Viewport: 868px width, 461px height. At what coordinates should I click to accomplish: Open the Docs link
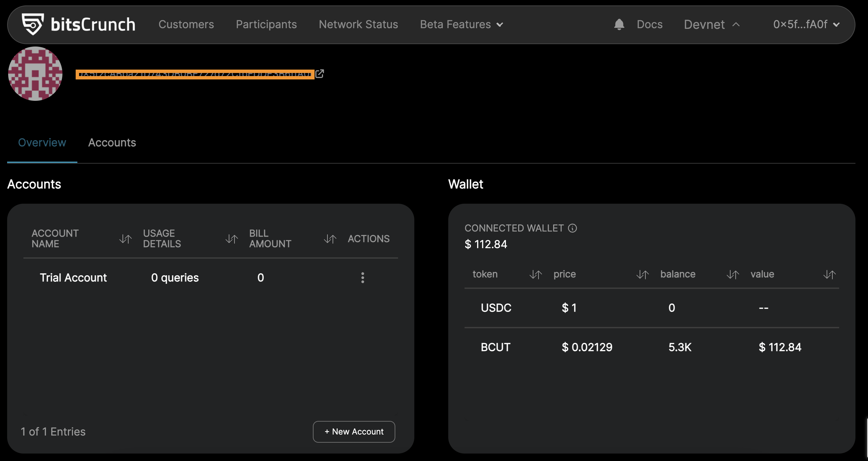tap(649, 24)
